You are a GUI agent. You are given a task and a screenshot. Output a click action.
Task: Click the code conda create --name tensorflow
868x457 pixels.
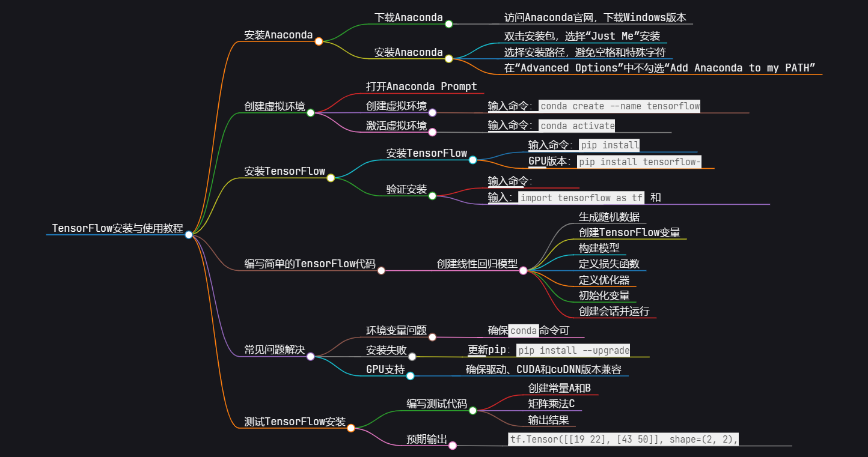(620, 106)
